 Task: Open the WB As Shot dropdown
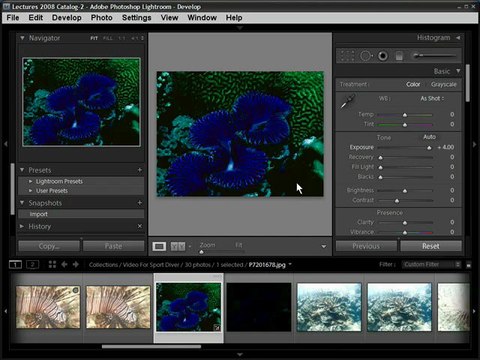tap(432, 98)
